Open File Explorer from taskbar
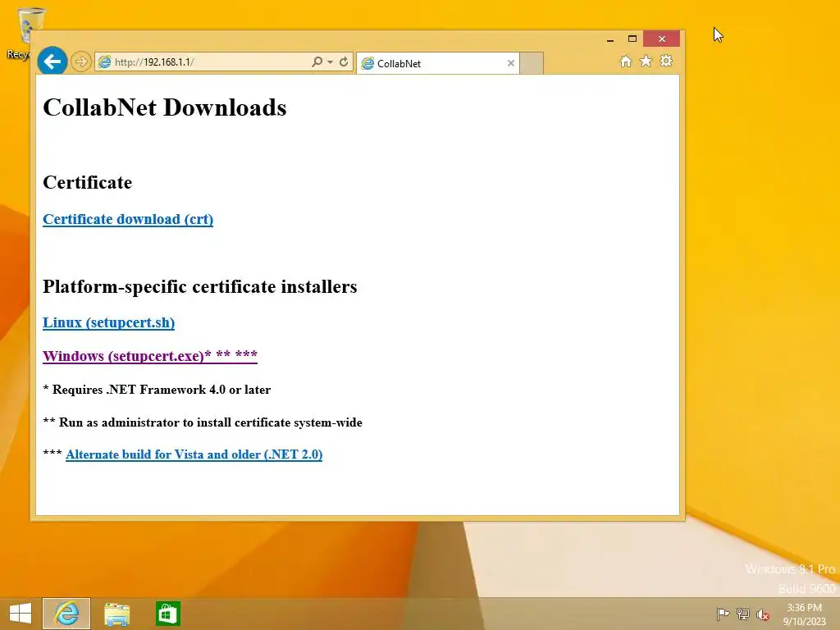 point(116,614)
